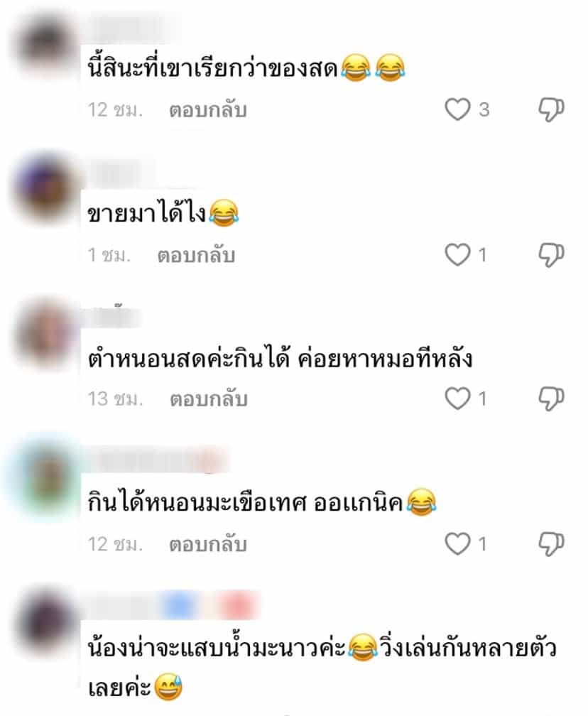Reply to the ของสด comment via ตอบกลับ
Image resolution: width=588 pixels, height=716 pixels.
click(x=208, y=110)
